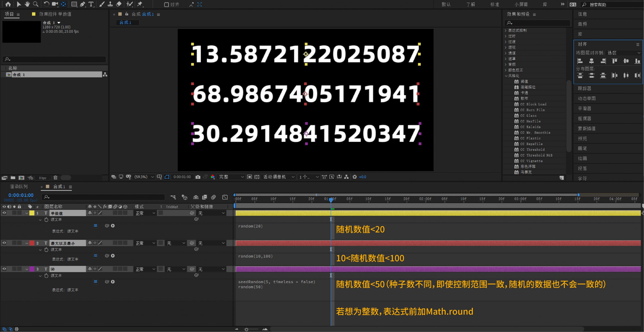Open the 跟踪器 panel
The image size is (644, 332).
click(x=585, y=88)
